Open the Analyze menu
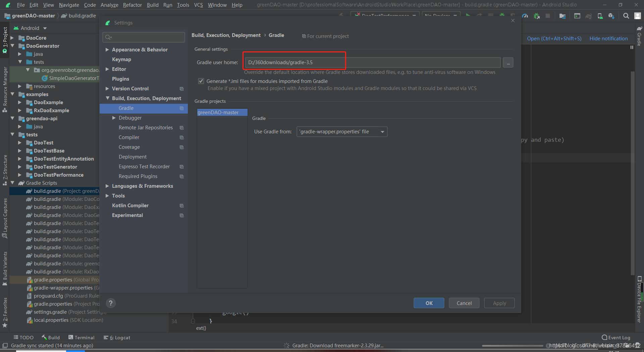This screenshot has height=352, width=644. 109,5
